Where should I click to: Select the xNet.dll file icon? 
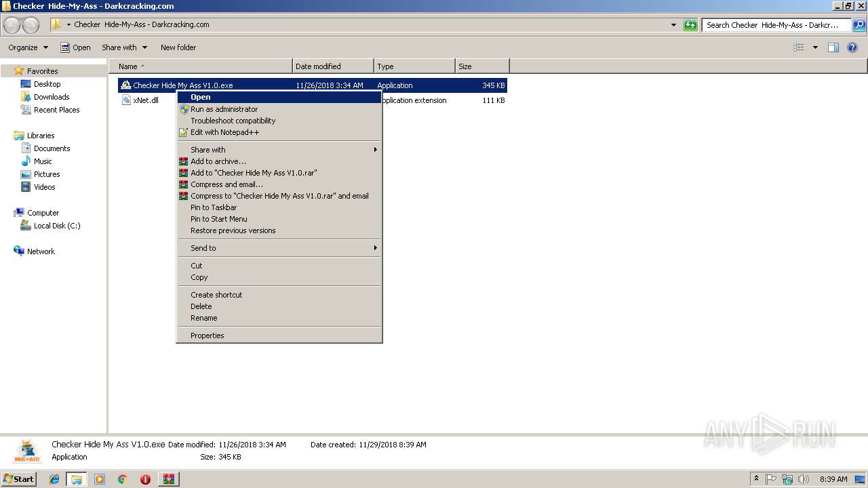[x=126, y=100]
